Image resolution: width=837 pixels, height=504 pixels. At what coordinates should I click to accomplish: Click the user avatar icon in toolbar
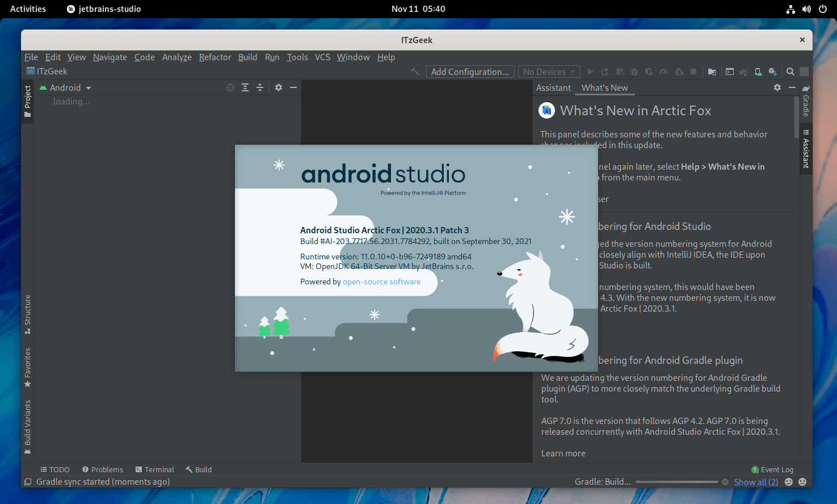[x=804, y=72]
